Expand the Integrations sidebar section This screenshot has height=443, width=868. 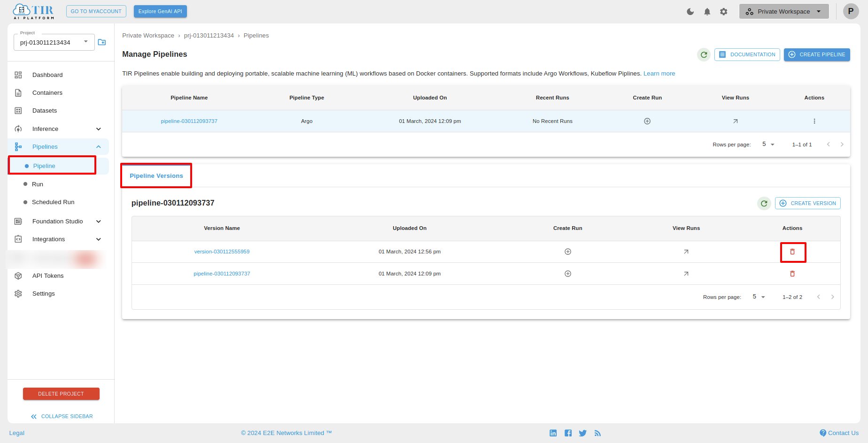pos(99,239)
